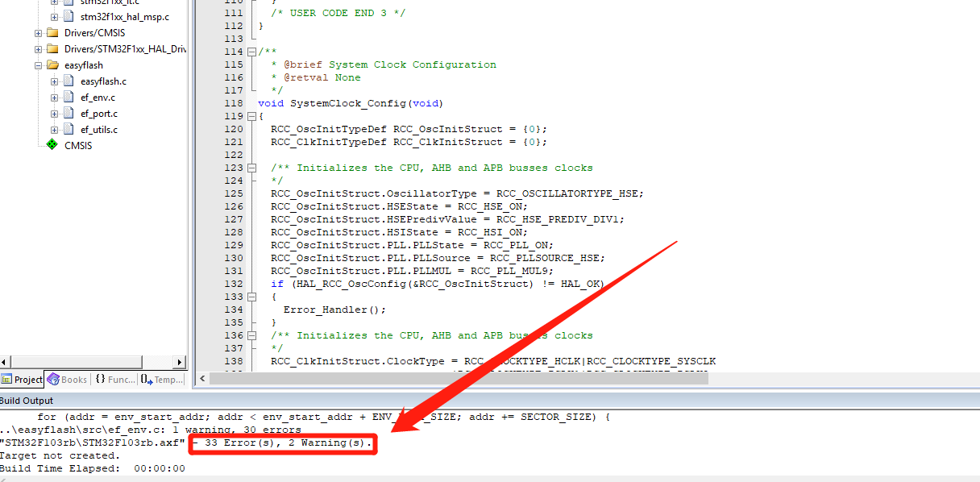Click the Project view icon on bottom tab
Image resolution: width=980 pixels, height=482 pixels.
[9, 379]
